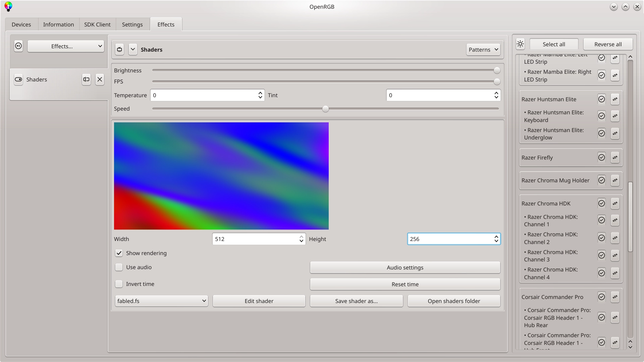Click the Brightness slider handle
Screen dimensions: 644x362
(x=497, y=70)
